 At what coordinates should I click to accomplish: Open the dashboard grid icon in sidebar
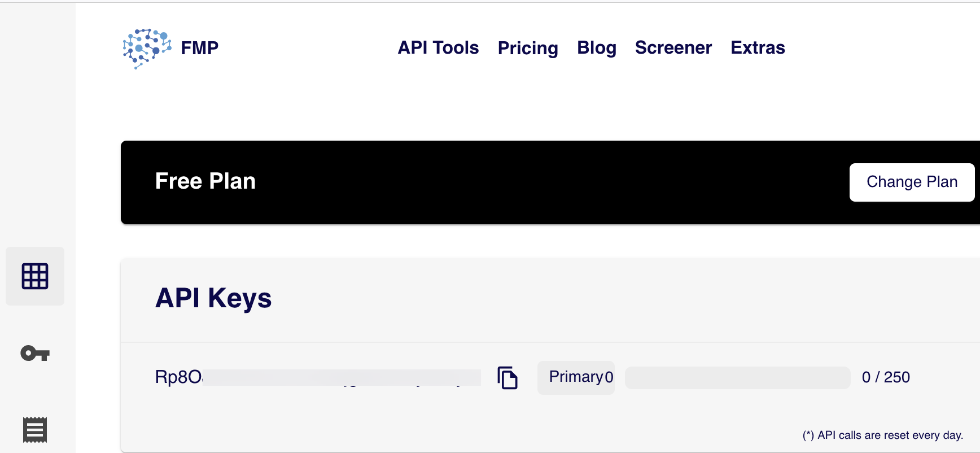click(x=35, y=276)
